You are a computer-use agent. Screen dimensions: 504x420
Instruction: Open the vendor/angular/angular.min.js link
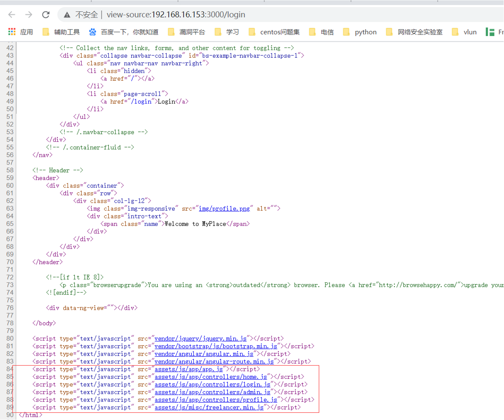coord(204,354)
